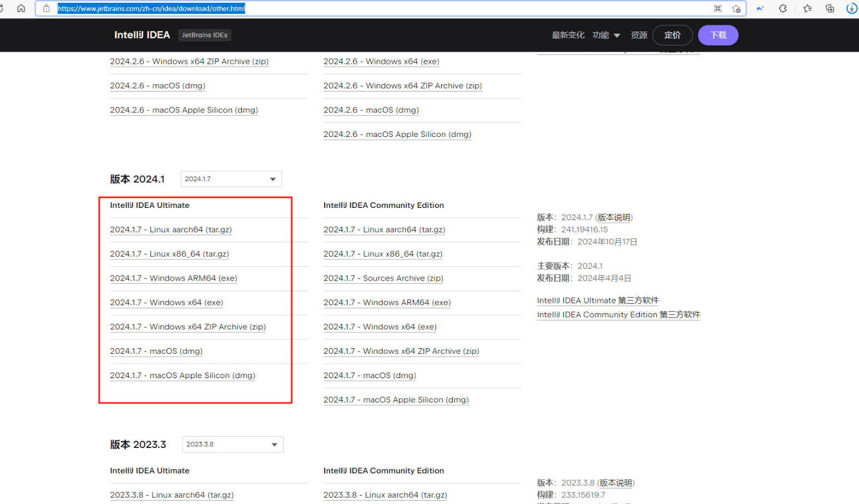Download Ultimate 2024.1.7 Windows x64 ZIP Archive
Image resolution: width=859 pixels, height=504 pixels.
(x=188, y=327)
